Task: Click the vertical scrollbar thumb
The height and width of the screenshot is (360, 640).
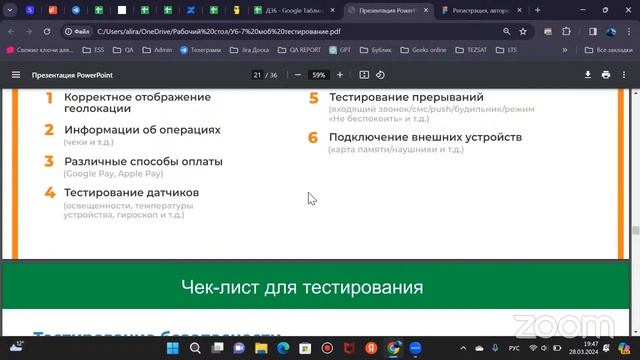Action: (x=636, y=230)
